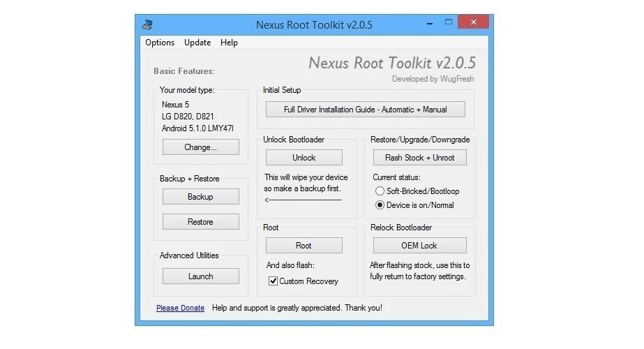Click the 'And also flash:' label
Viewport: 644px width, 349px height.
tap(290, 265)
